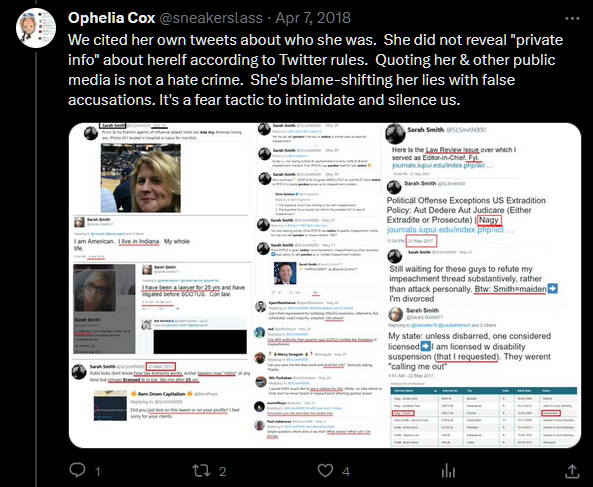Click the Apr 7, 2018 timestamp

click(x=313, y=18)
